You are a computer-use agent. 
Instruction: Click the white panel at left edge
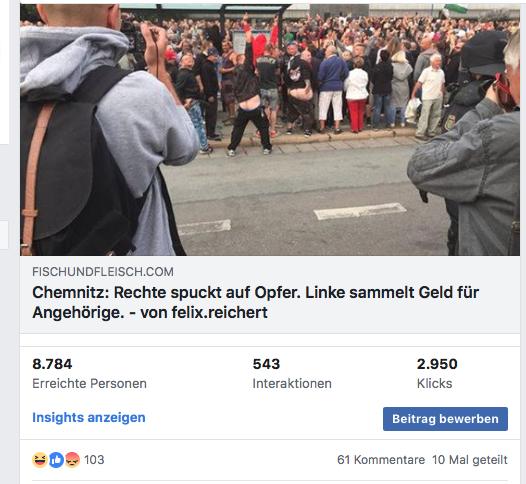(x=4, y=72)
